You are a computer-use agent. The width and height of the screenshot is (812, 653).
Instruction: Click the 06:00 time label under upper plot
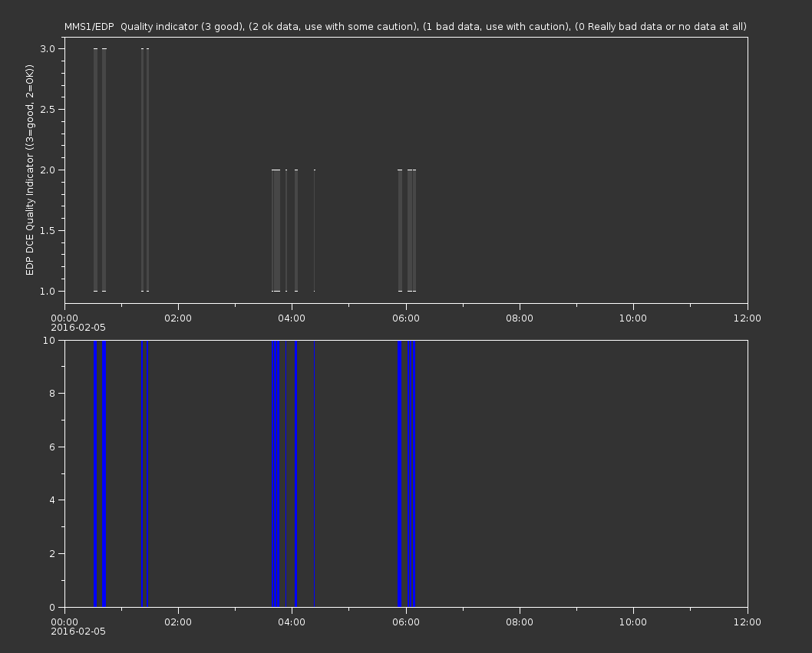[406, 318]
